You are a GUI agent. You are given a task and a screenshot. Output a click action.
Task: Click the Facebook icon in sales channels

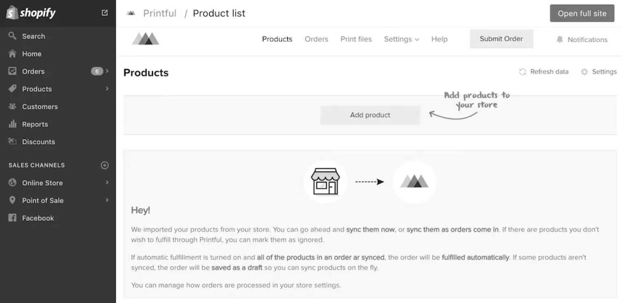click(12, 217)
